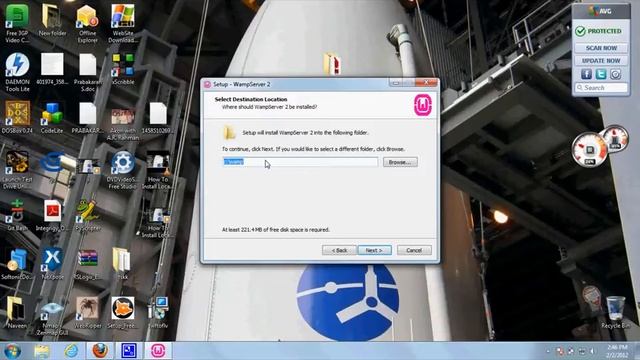Select the Launch Test Drive Unlimited icon
Screen dimensions: 640x360
[17, 170]
